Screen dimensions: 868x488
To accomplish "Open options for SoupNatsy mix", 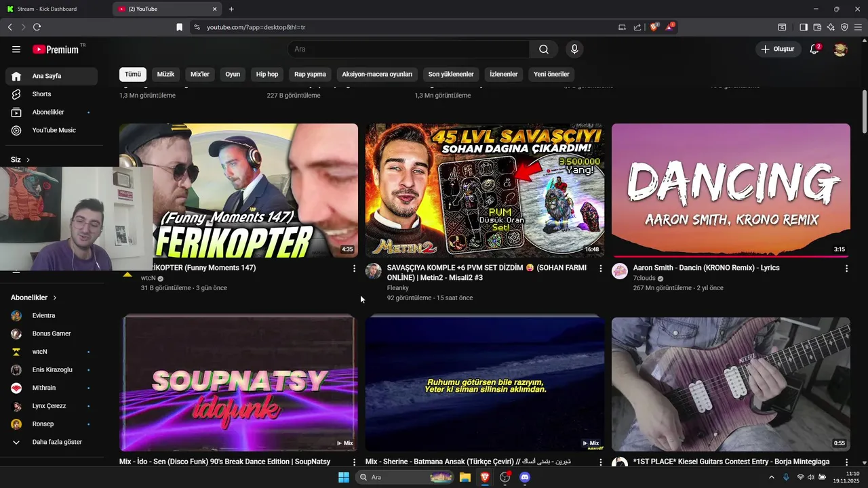I will [354, 462].
